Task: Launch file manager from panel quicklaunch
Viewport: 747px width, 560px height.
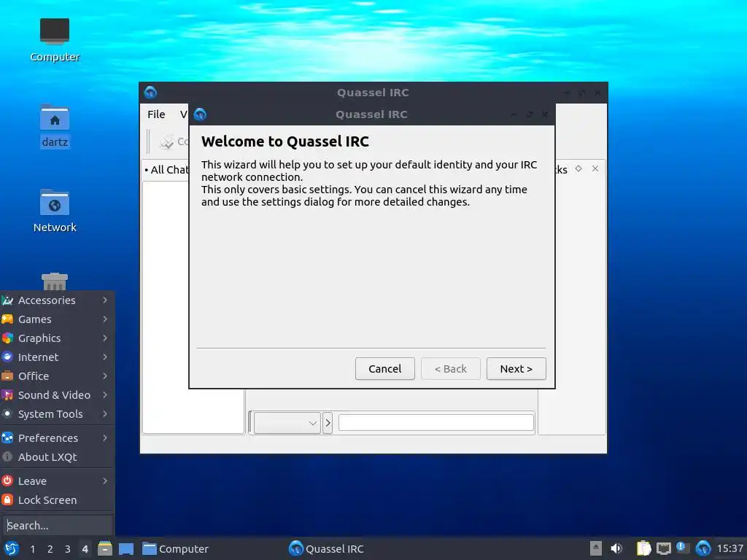Action: 105,548
